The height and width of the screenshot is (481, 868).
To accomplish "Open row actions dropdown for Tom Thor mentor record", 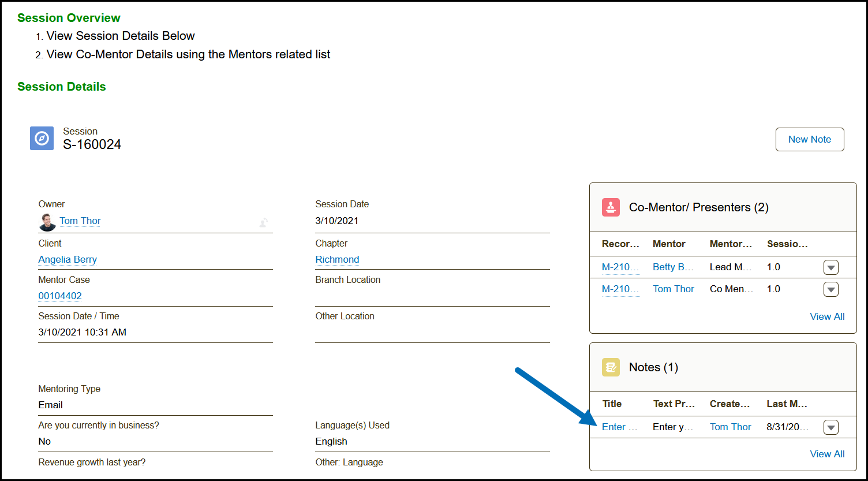I will (x=830, y=289).
